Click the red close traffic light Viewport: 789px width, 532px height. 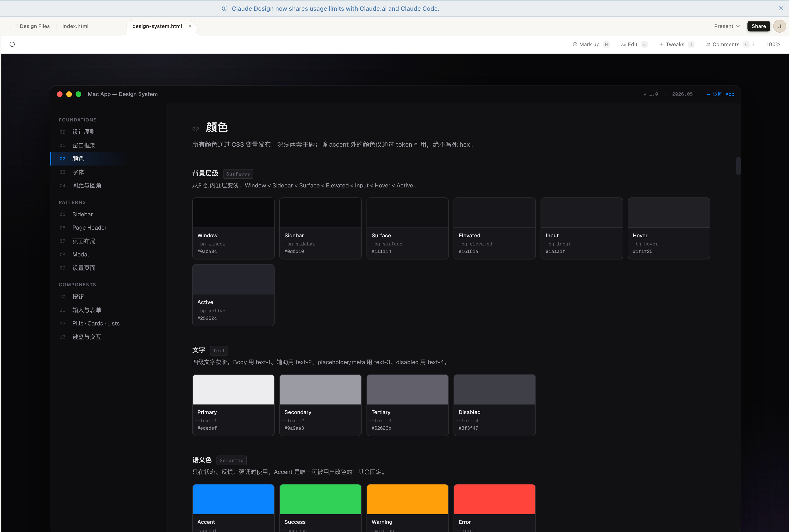[x=60, y=94]
